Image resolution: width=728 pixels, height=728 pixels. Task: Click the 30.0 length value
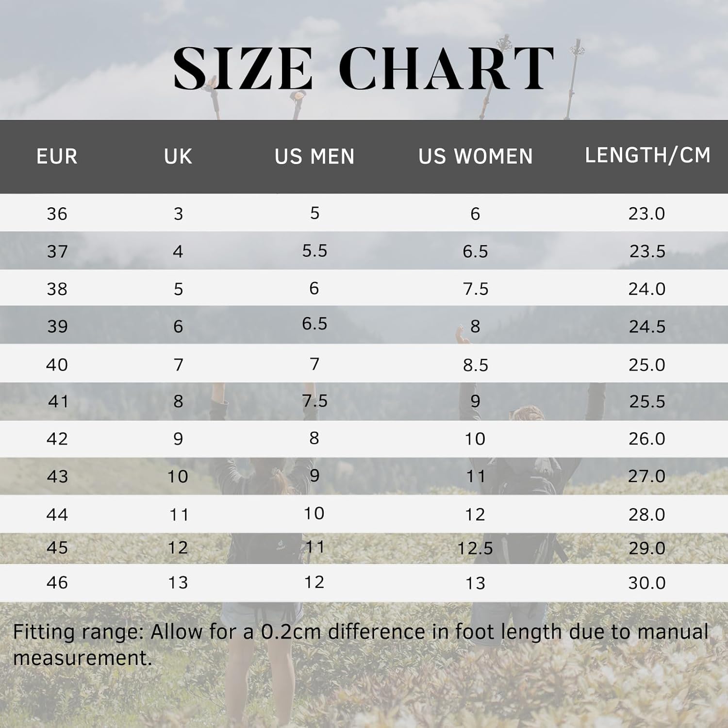[x=647, y=583]
